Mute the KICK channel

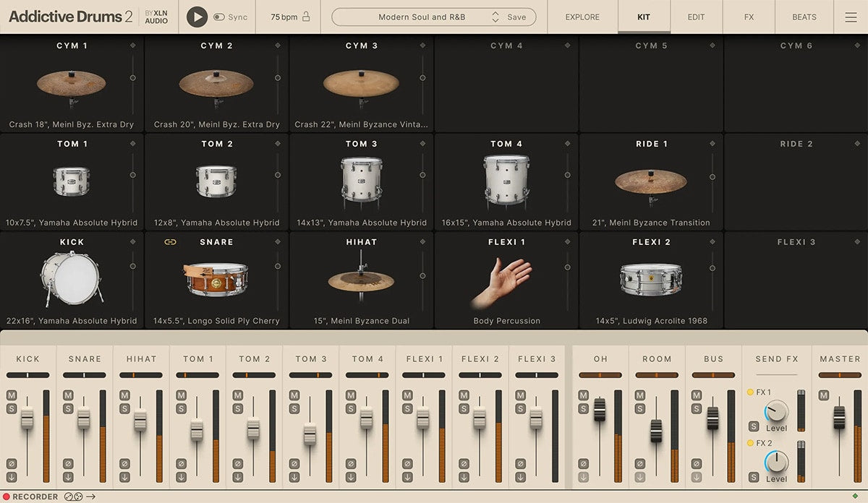pos(12,395)
